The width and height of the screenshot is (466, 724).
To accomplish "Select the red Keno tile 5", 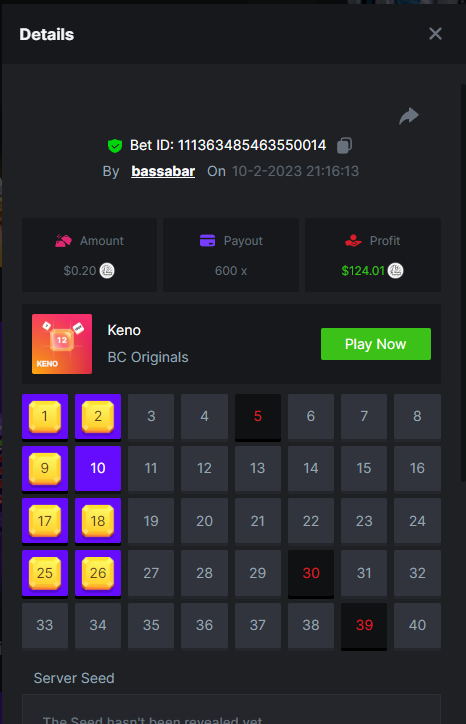I will 258,416.
